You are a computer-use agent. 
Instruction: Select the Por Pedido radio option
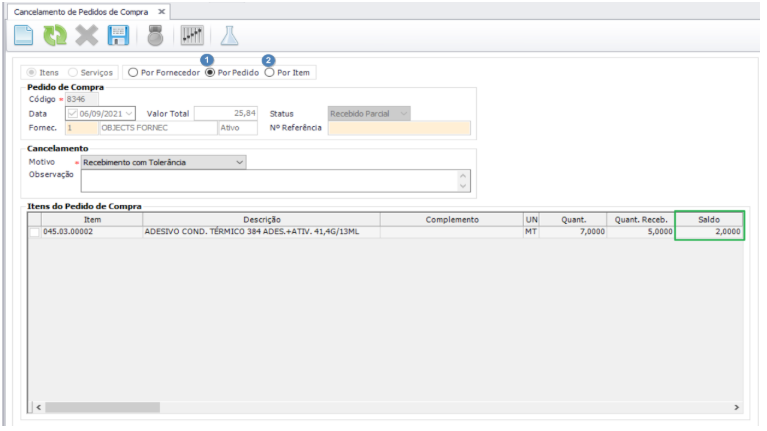(209, 73)
